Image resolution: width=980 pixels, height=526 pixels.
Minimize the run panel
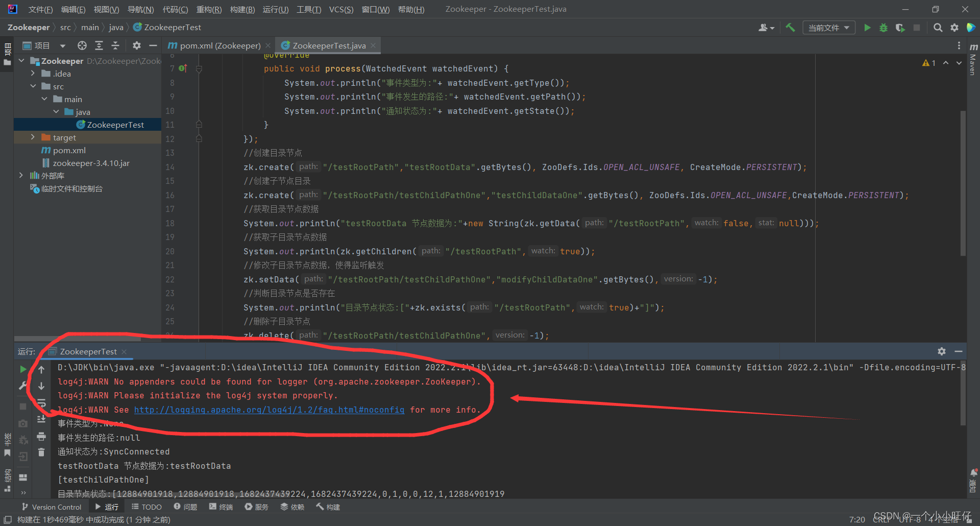point(958,351)
